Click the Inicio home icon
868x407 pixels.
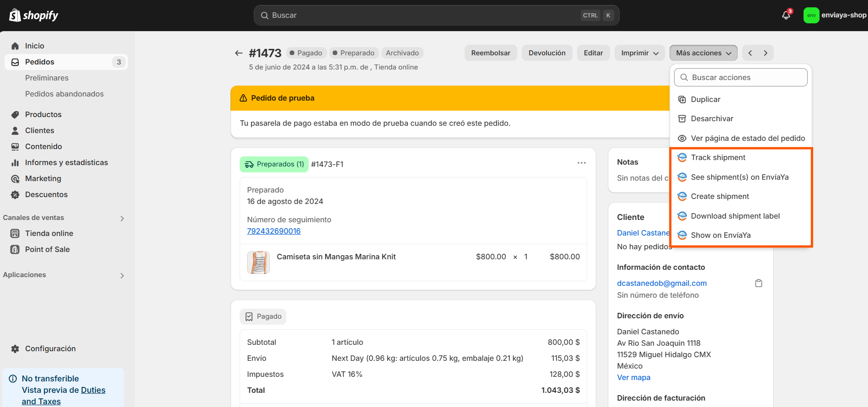click(x=15, y=46)
